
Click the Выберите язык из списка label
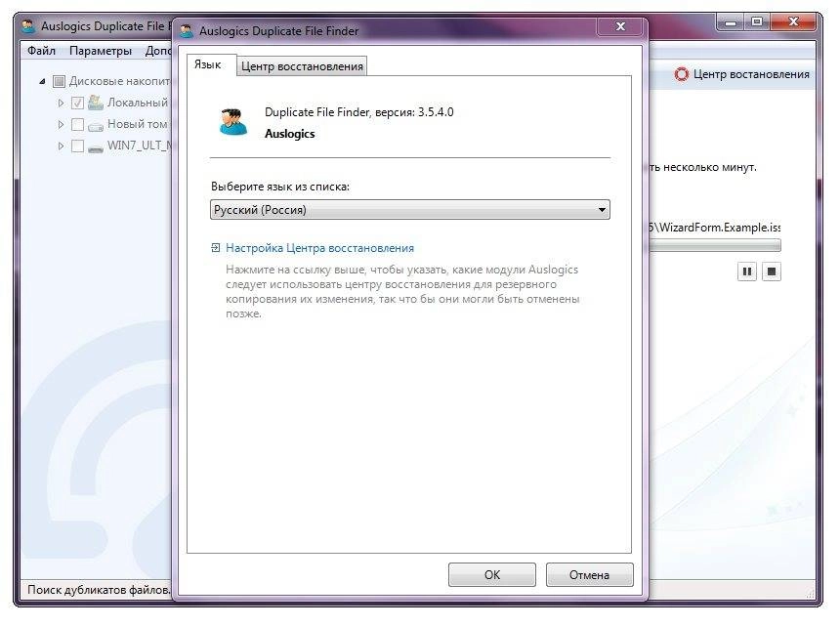coord(280,187)
